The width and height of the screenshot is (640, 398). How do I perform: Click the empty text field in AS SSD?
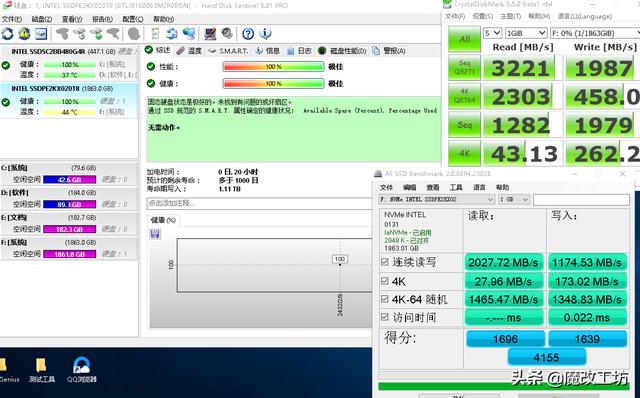click(581, 199)
